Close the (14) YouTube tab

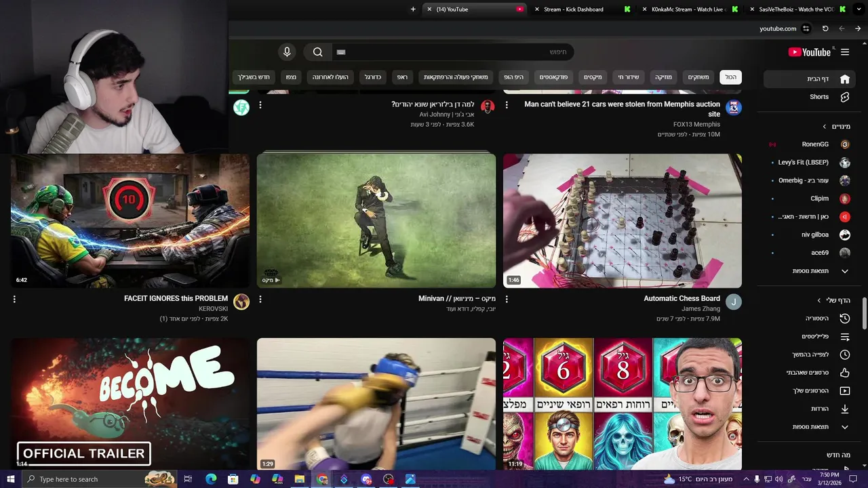(x=429, y=9)
